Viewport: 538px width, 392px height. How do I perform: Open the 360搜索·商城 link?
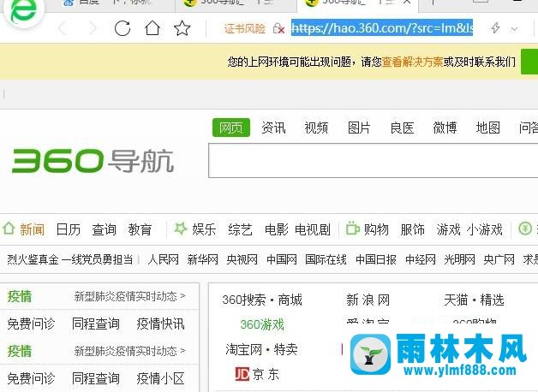[262, 300]
